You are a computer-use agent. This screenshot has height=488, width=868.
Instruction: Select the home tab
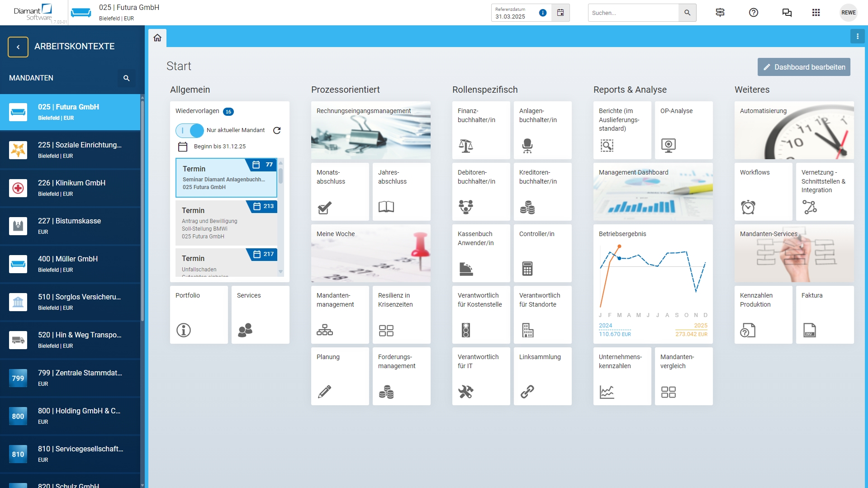coord(157,38)
